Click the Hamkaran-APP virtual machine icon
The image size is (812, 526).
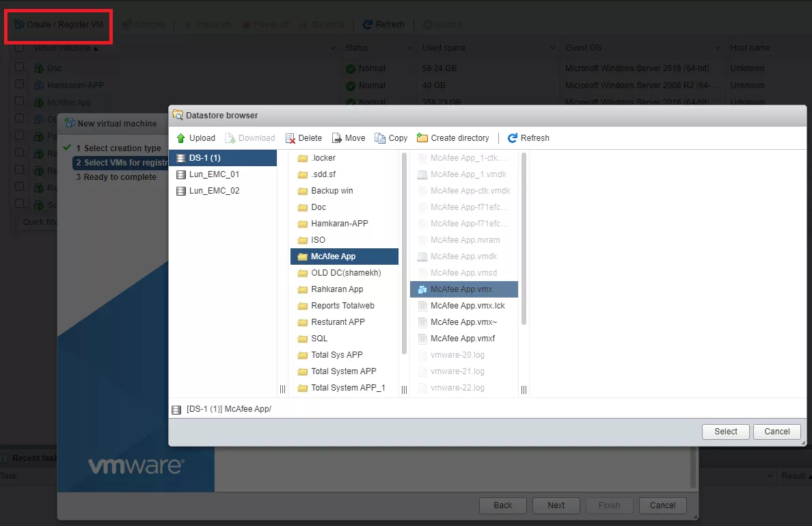point(39,86)
